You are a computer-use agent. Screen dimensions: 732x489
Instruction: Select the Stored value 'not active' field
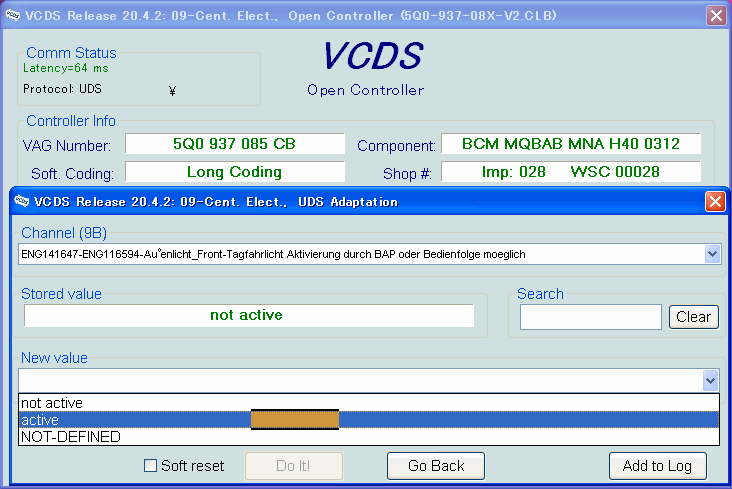pos(249,315)
